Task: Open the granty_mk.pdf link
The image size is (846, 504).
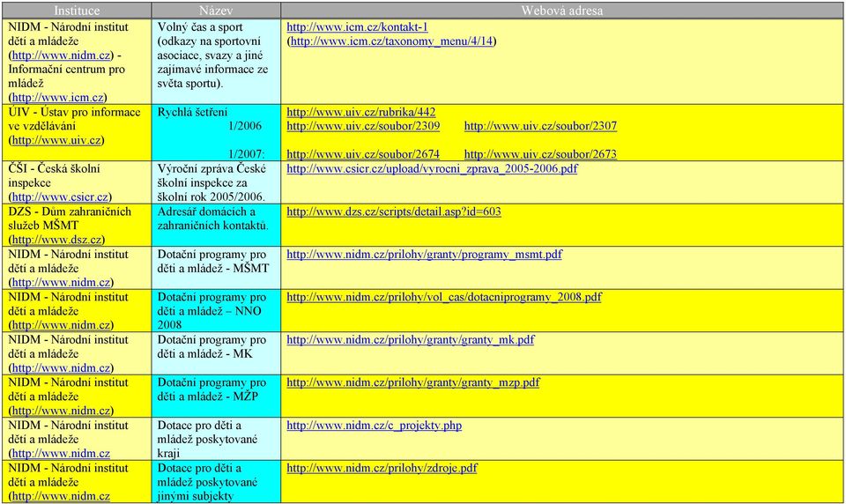Action: (x=411, y=339)
